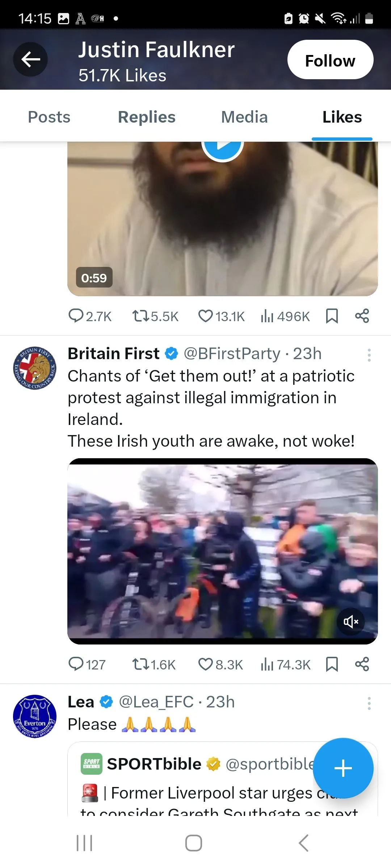The width and height of the screenshot is (391, 868).
Task: Switch to the Posts tab
Action: click(x=49, y=117)
